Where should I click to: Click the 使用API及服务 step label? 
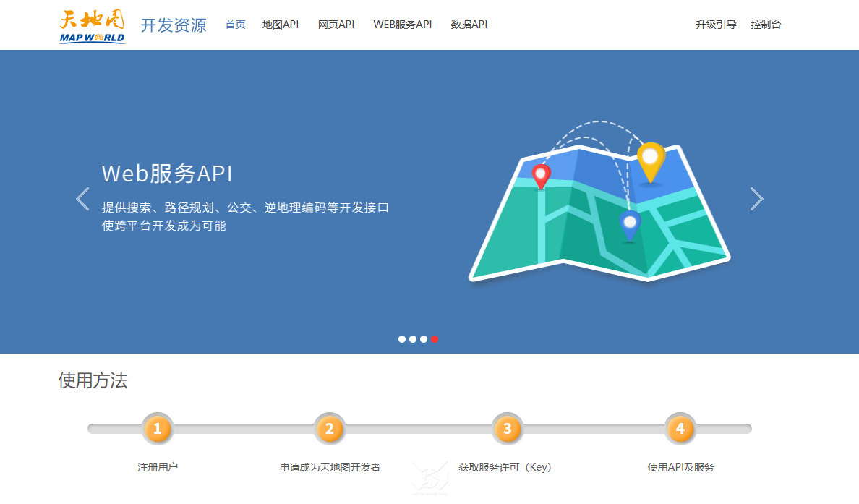point(681,467)
